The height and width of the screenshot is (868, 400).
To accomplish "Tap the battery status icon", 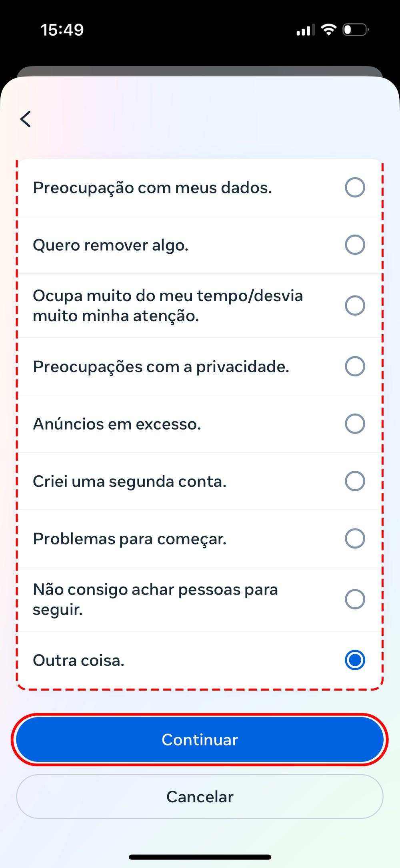I will tap(355, 30).
